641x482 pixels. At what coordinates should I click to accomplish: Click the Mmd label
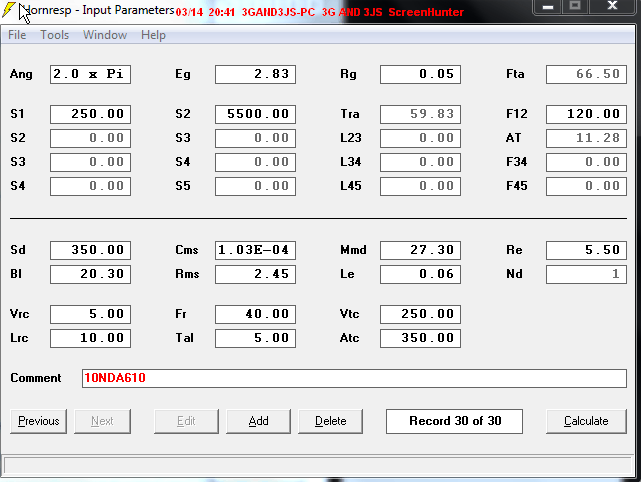click(353, 250)
